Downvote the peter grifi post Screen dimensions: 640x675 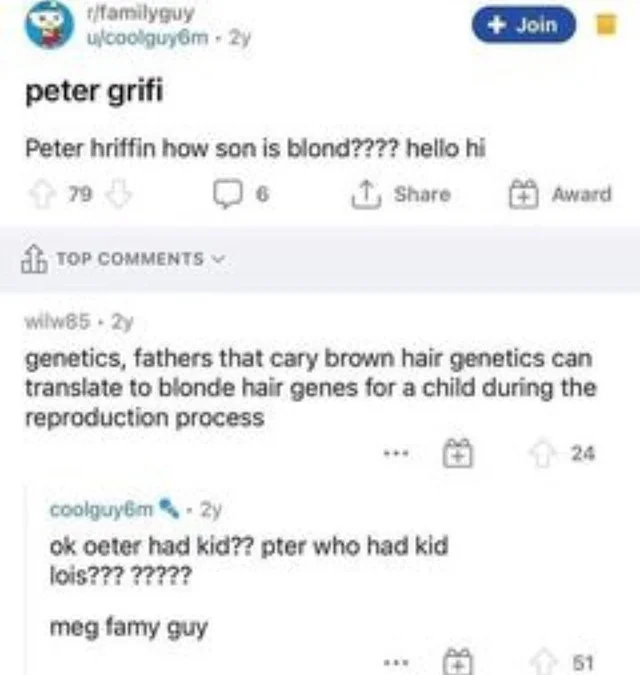click(x=119, y=194)
